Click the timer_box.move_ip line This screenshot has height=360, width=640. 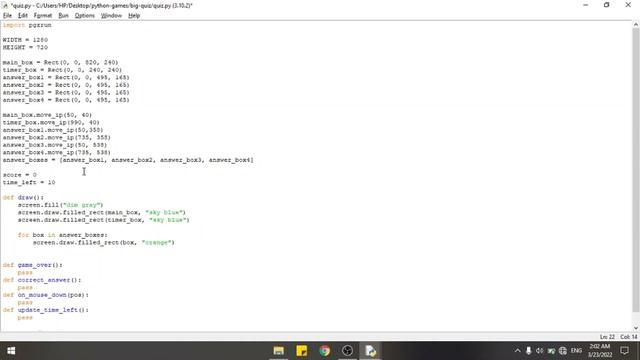click(x=51, y=122)
